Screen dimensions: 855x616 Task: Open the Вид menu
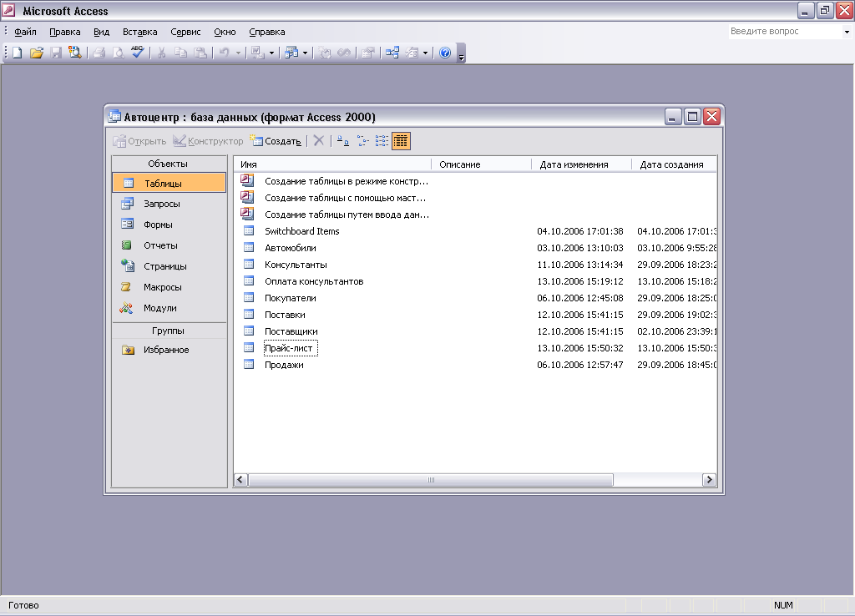click(x=101, y=32)
